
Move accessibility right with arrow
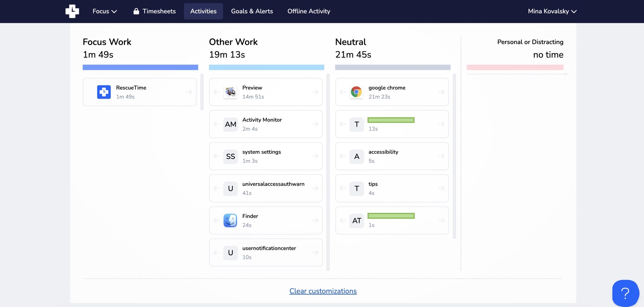pos(441,156)
